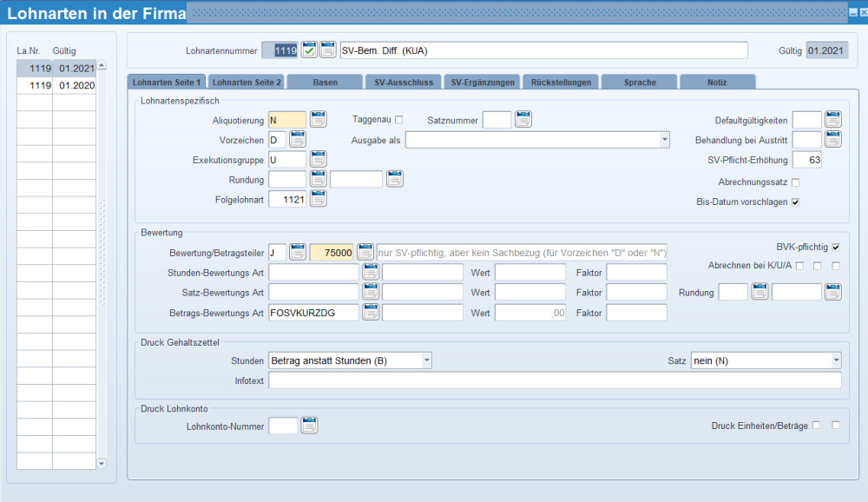Click the Lohnartennummer field containing 1119

[x=279, y=50]
